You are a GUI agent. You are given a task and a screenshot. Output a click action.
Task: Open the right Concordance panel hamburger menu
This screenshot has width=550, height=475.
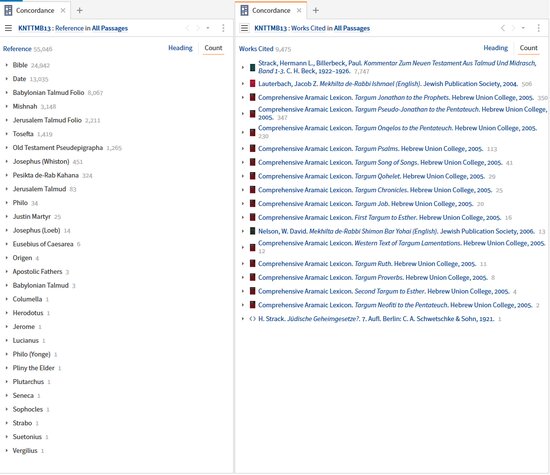(x=244, y=28)
